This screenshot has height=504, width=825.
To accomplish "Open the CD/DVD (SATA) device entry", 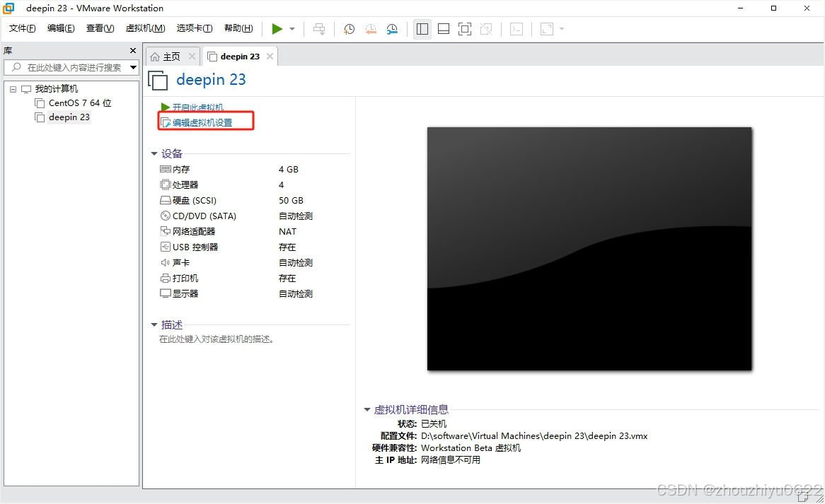I will [204, 216].
